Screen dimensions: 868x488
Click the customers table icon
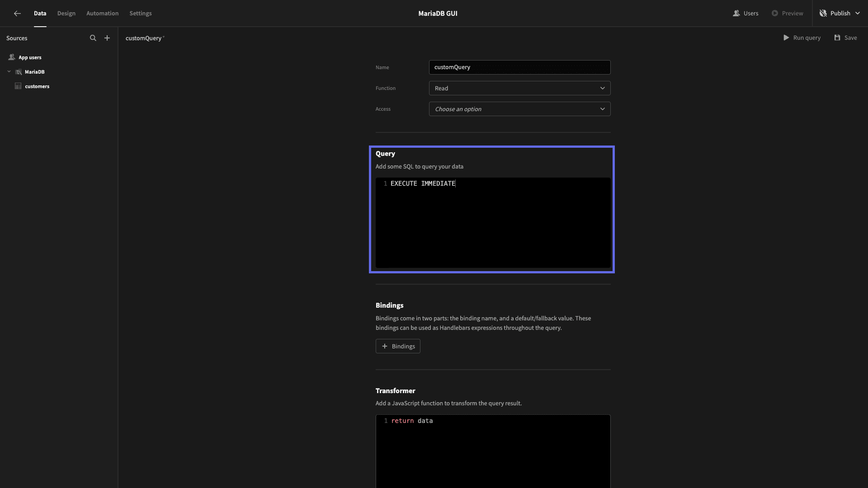(18, 86)
